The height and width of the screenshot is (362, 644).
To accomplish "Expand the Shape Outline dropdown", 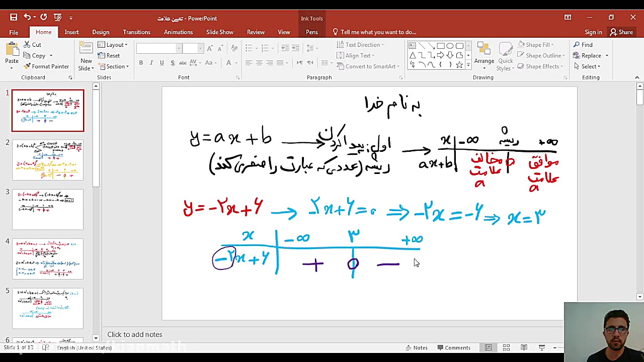I will click(x=541, y=56).
